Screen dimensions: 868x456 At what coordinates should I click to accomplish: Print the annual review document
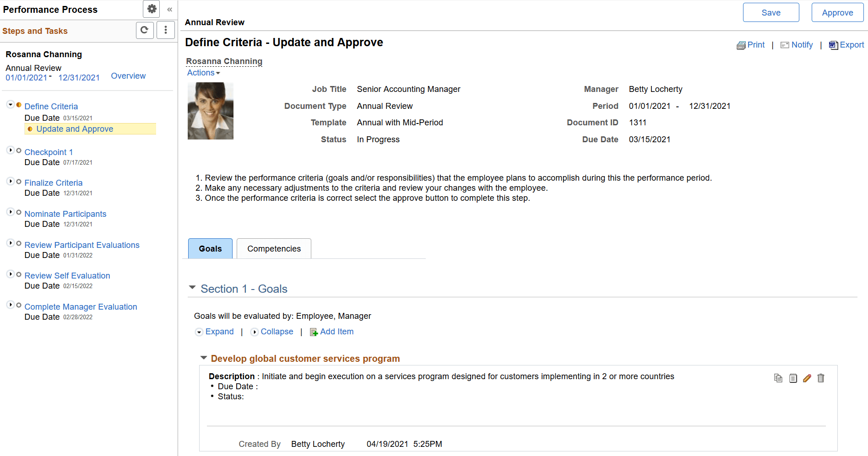pos(751,45)
